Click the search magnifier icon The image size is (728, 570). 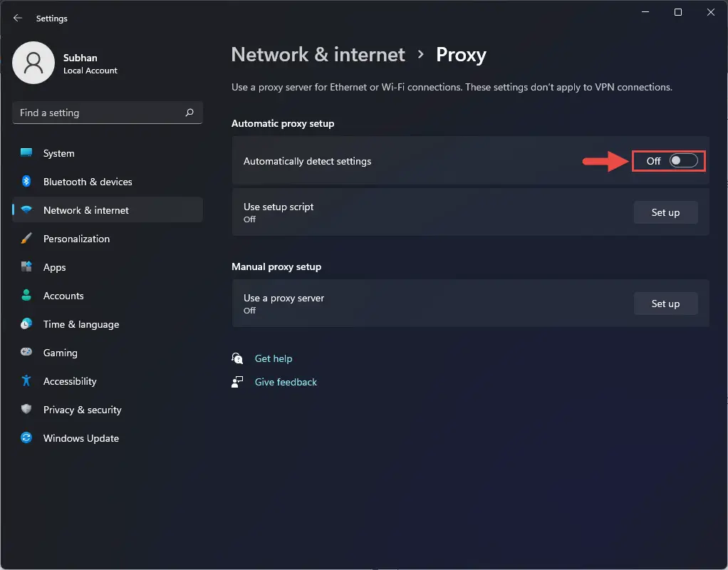[x=189, y=113]
